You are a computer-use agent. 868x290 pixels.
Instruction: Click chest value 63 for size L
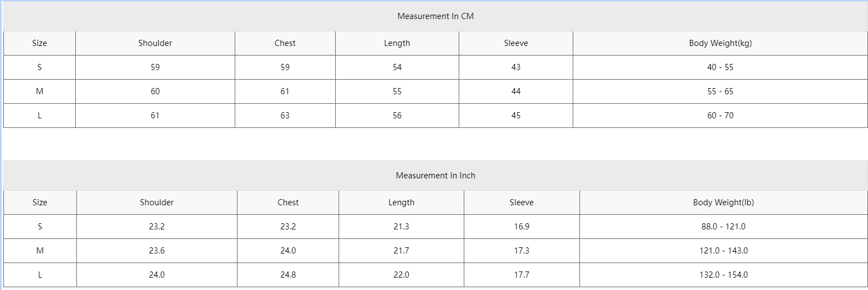pyautogui.click(x=285, y=116)
